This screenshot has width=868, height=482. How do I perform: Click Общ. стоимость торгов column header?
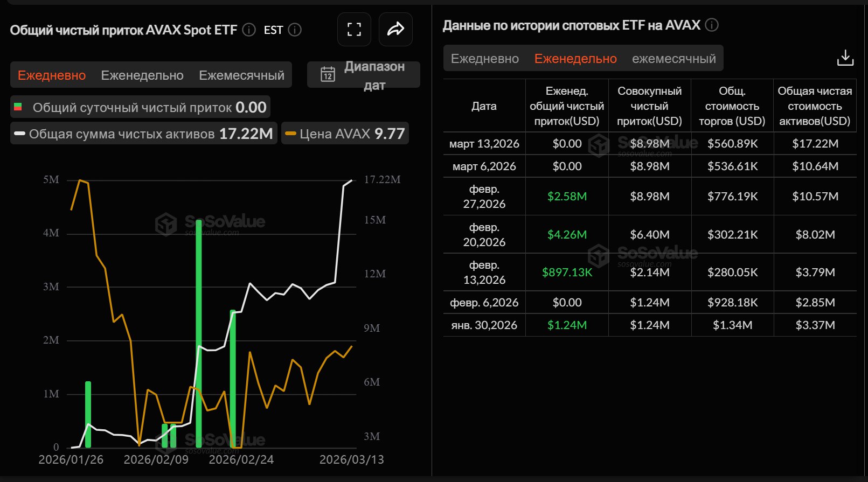pos(732,106)
